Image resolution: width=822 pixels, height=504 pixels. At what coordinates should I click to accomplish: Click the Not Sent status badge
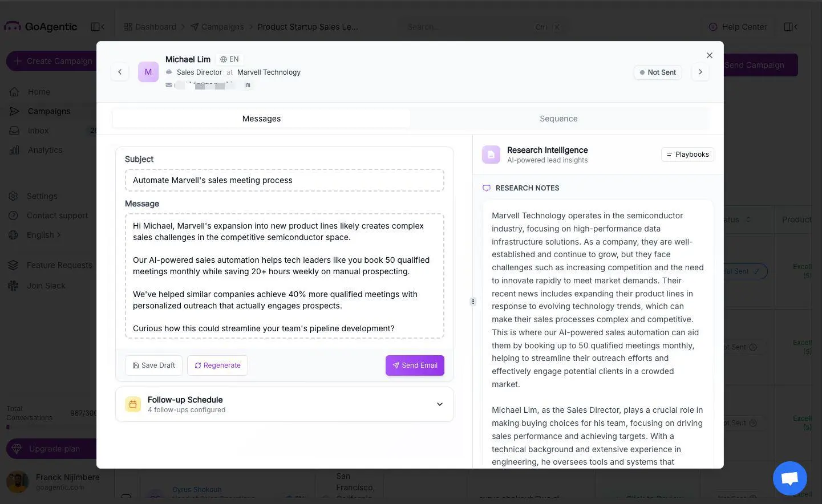click(x=658, y=72)
